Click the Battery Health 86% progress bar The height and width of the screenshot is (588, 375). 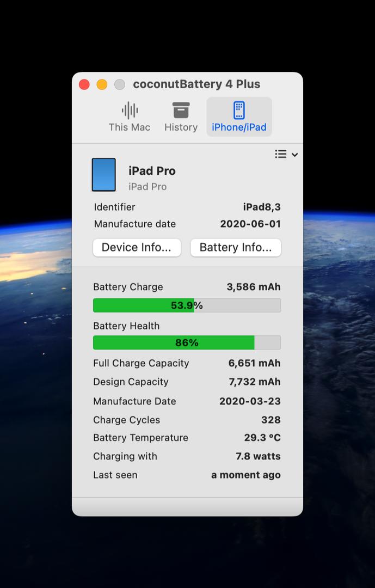point(187,343)
